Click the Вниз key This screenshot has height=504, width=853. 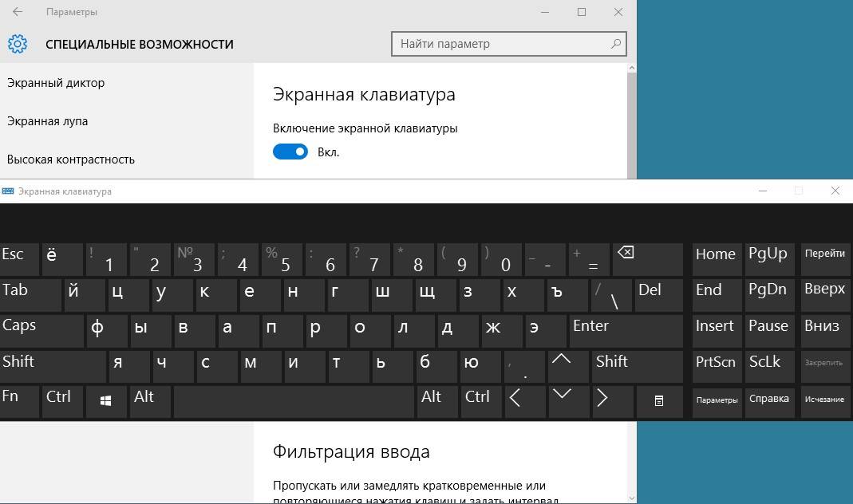click(x=825, y=331)
